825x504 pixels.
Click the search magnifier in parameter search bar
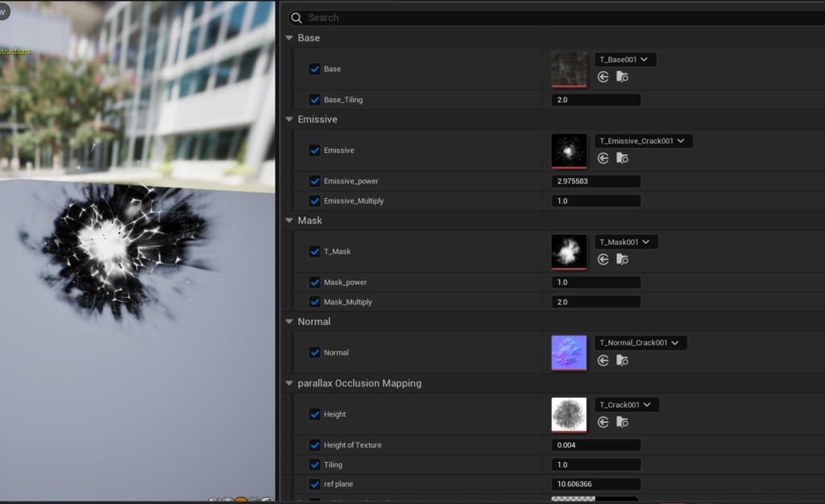(x=297, y=17)
